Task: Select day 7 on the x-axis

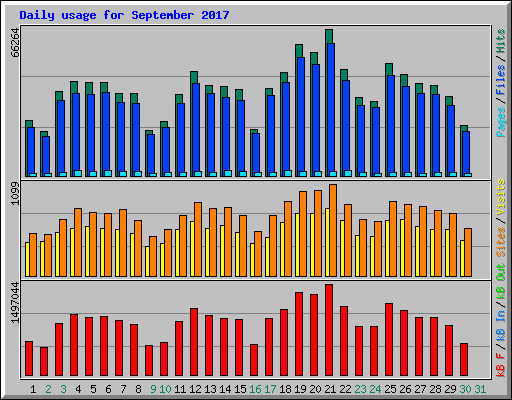Action: [123, 389]
